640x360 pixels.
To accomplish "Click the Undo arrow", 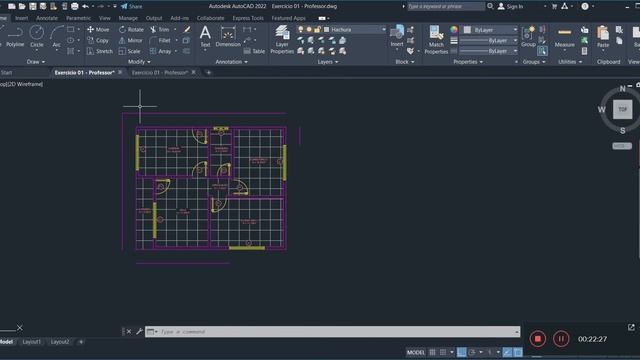I will point(85,6).
